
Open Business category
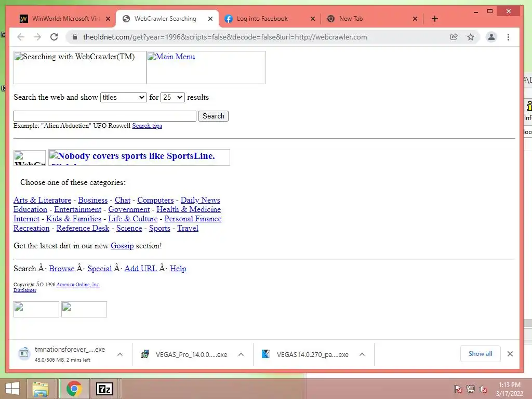92,200
